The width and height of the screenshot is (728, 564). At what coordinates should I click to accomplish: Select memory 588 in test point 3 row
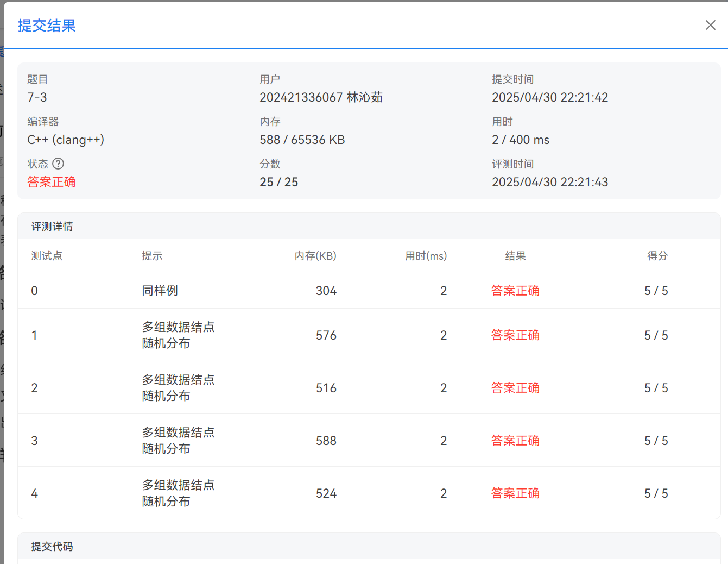pyautogui.click(x=326, y=441)
